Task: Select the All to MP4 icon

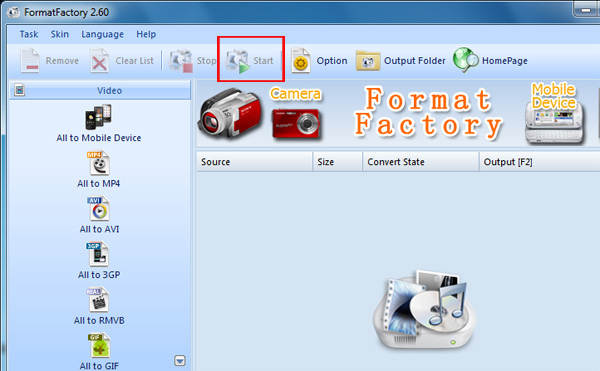Action: [99, 163]
